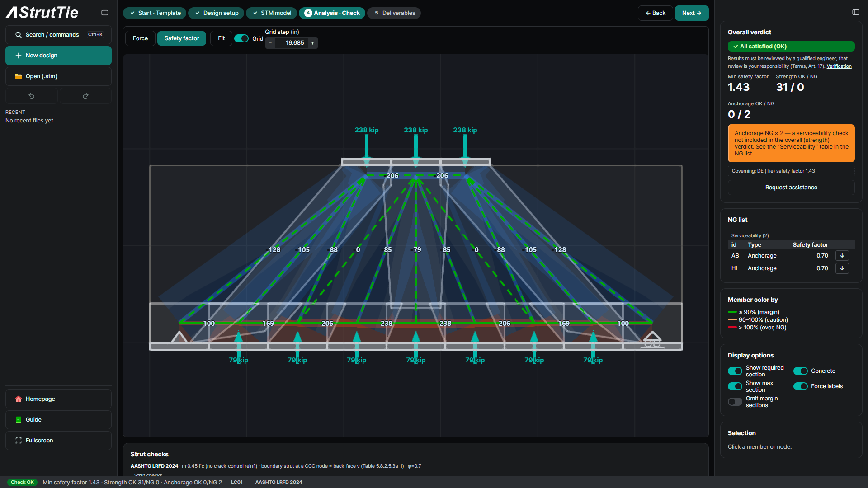Jump to HI anchorage row arrow
This screenshot has height=488, width=868.
coord(842,268)
